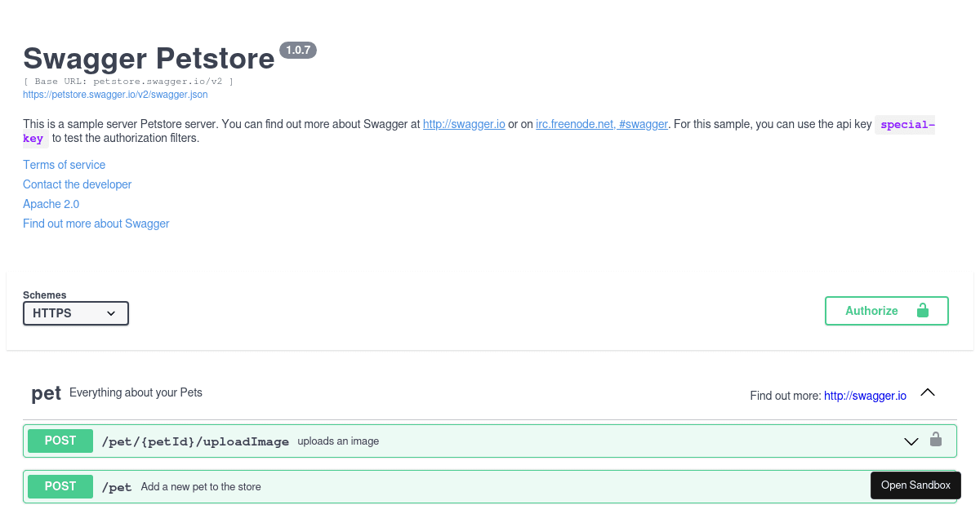Click the green Authorize button
The width and height of the screenshot is (980, 514).
pos(886,311)
